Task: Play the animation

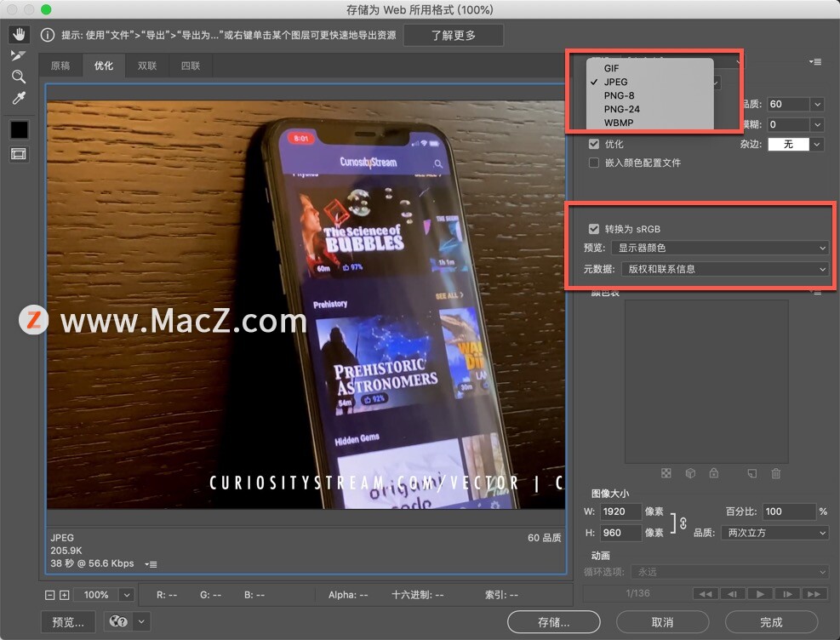Action: pyautogui.click(x=760, y=594)
